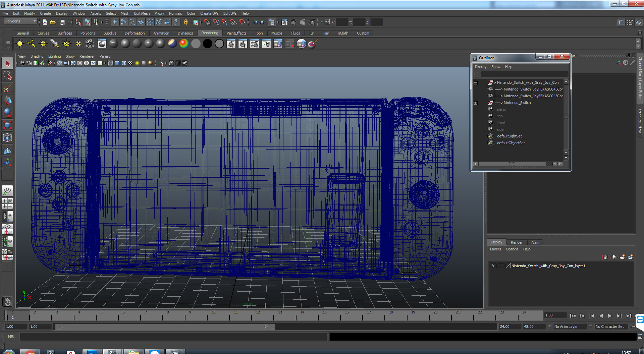Open selection mask dropdown in status line
This screenshot has width=644, height=354.
click(107, 22)
